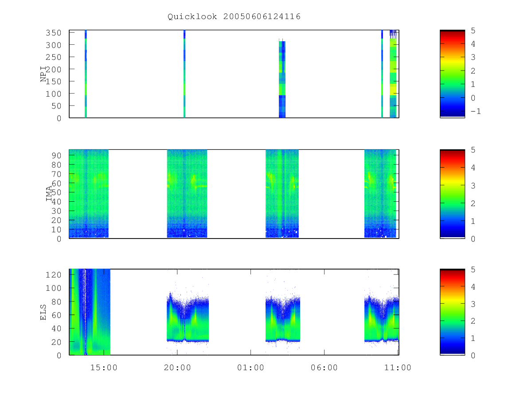Click the ELS data block near 03:00
532x399 pixels.
coord(283,319)
